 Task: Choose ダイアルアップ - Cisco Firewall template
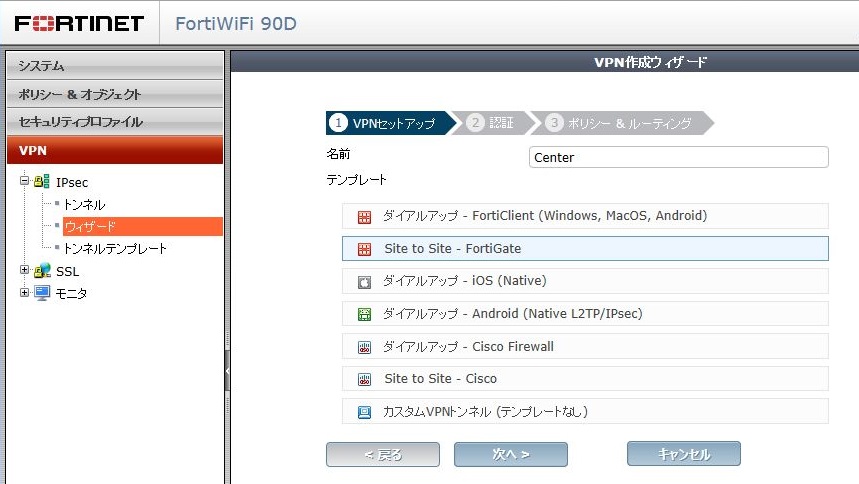tap(585, 346)
